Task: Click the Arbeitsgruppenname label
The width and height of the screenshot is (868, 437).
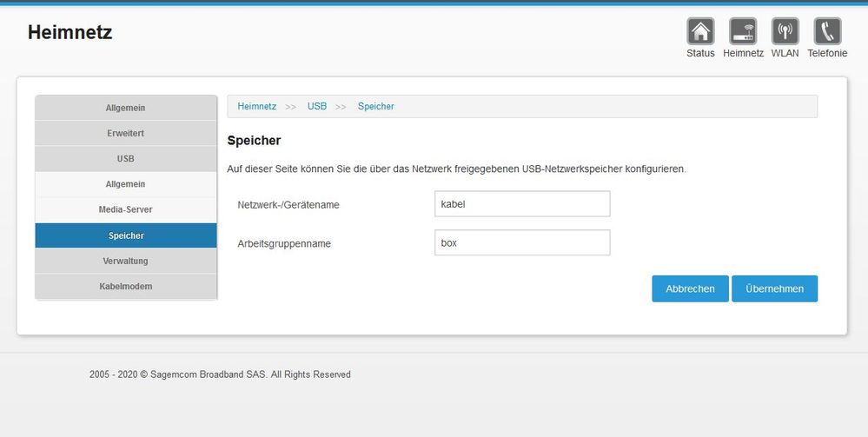Action: (x=284, y=244)
